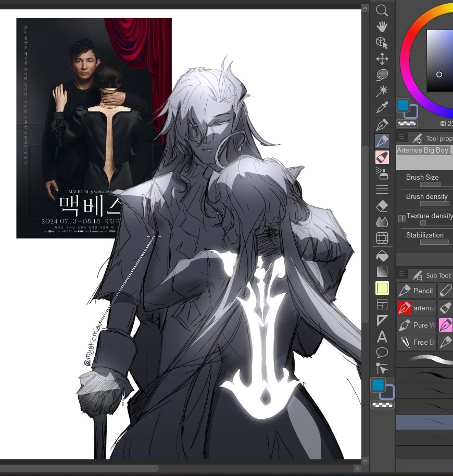Select the Lasso selection tool
Viewport: 453px width, 476px height.
click(382, 75)
